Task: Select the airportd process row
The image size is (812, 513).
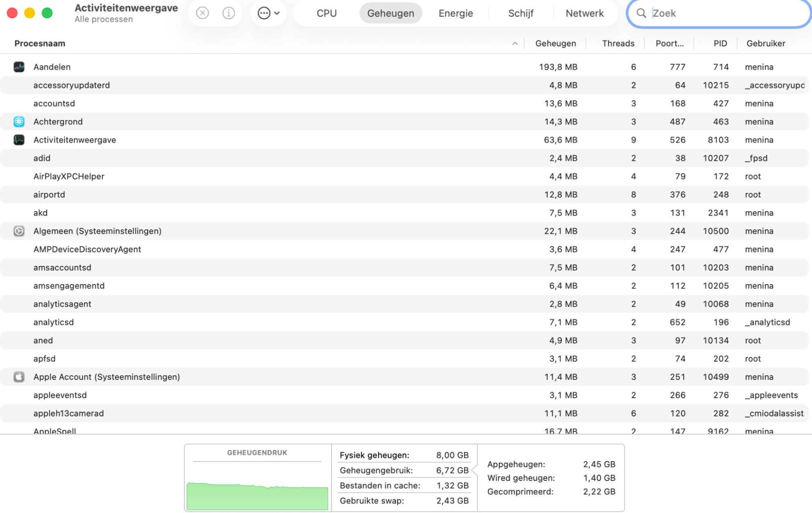Action: (x=404, y=195)
